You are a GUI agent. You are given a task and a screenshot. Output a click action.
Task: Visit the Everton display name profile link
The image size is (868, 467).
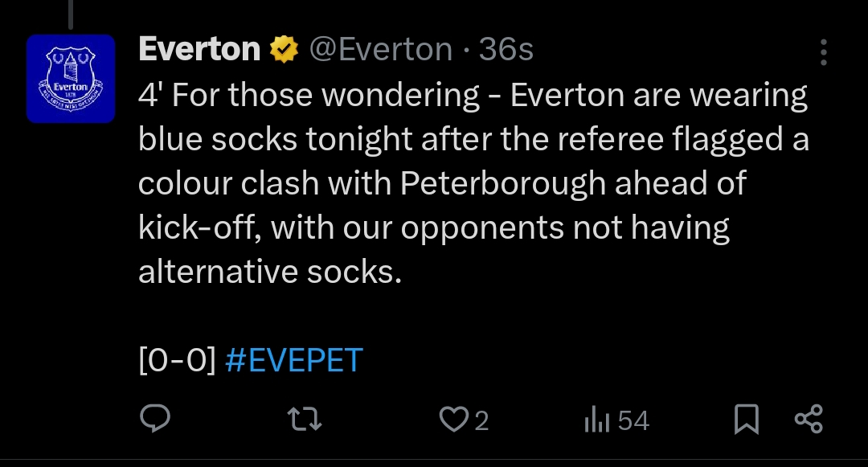(199, 49)
